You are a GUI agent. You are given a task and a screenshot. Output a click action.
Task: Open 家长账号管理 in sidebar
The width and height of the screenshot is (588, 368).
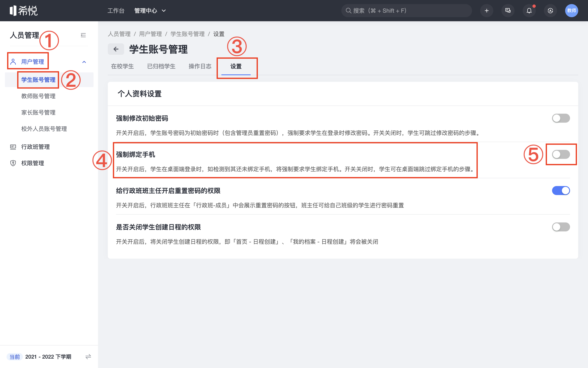[x=38, y=112]
